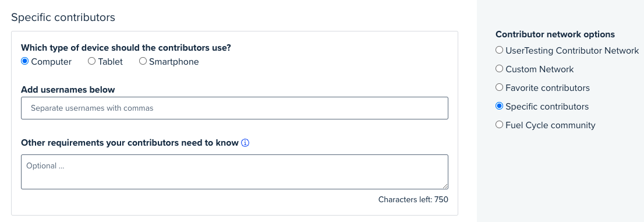
Task: Select the Custom Network radio option
Action: point(499,69)
